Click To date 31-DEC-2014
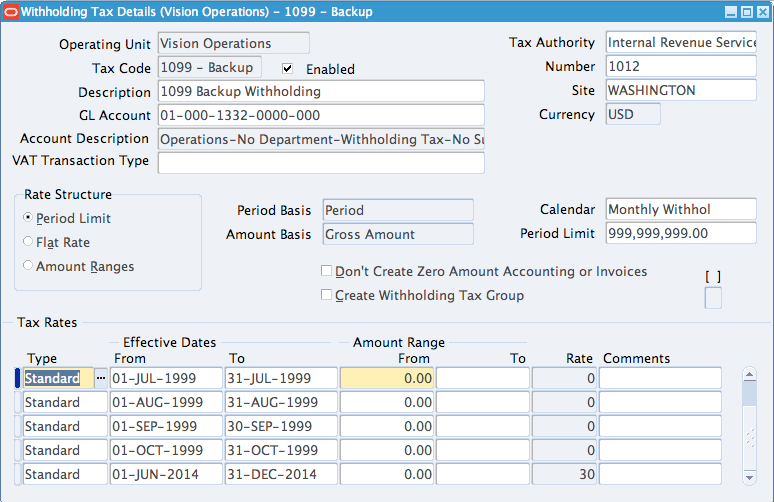The image size is (774, 502). pos(281,474)
